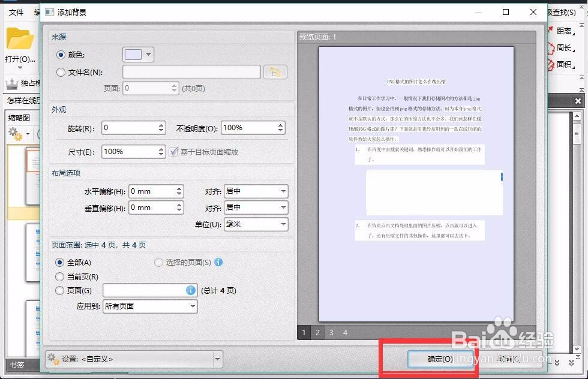Screen dimensions: 588x379
Task: Expand the 设置 <自定义> dropdown
Action: coord(217,359)
